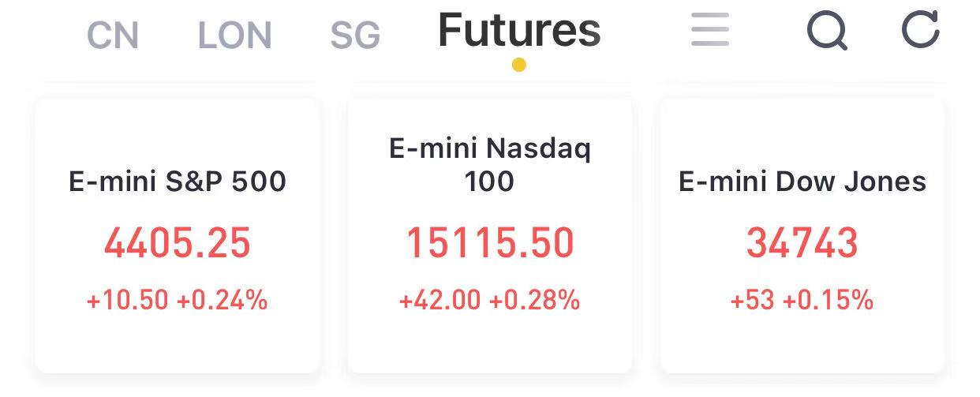Viewport: 980px width, 397px height.
Task: Open the search magnifier icon
Action: tap(828, 32)
